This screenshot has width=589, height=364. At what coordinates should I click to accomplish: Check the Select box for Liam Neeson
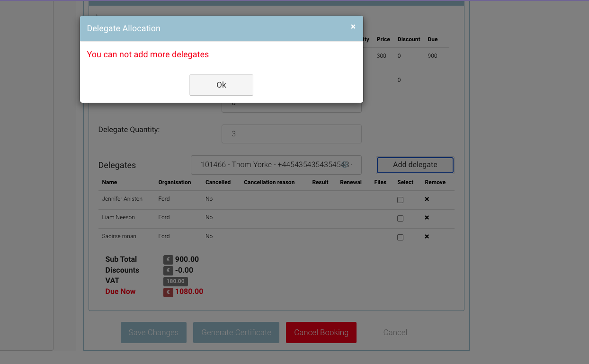tap(400, 218)
